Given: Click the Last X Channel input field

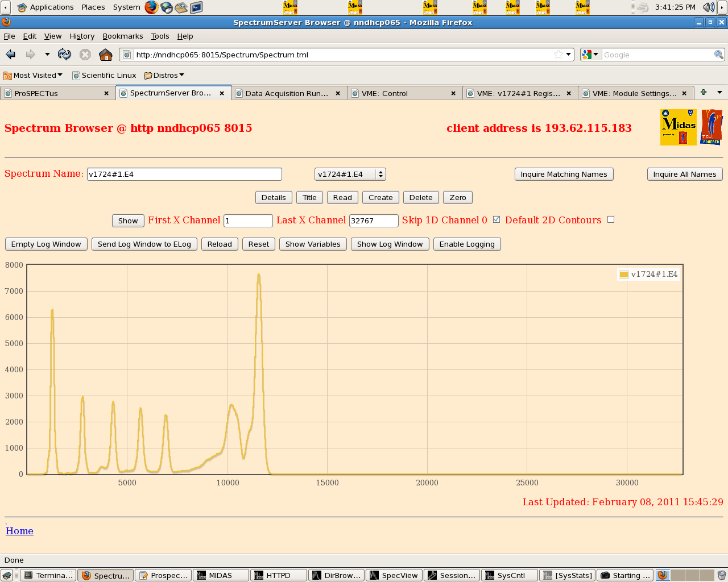Looking at the screenshot, I should tap(374, 221).
